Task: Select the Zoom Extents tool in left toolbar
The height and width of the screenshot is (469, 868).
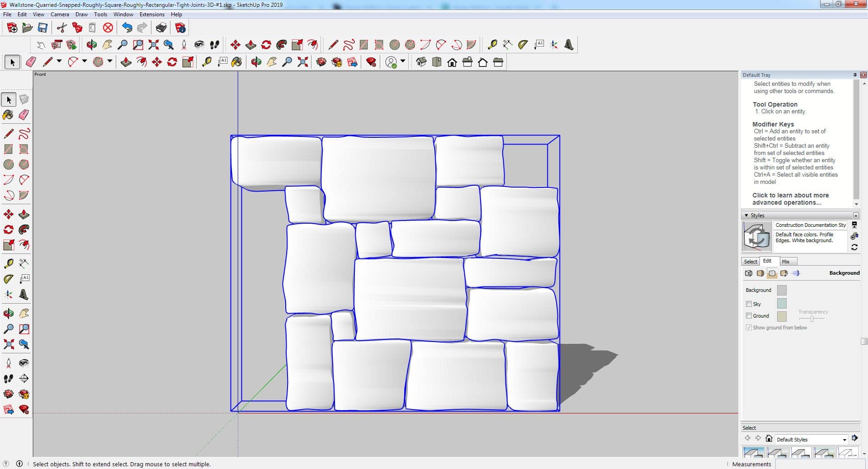Action: pyautogui.click(x=8, y=345)
